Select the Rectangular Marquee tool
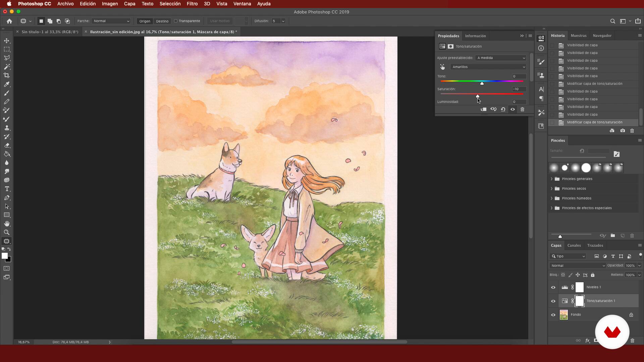The width and height of the screenshot is (644, 362). point(7,49)
